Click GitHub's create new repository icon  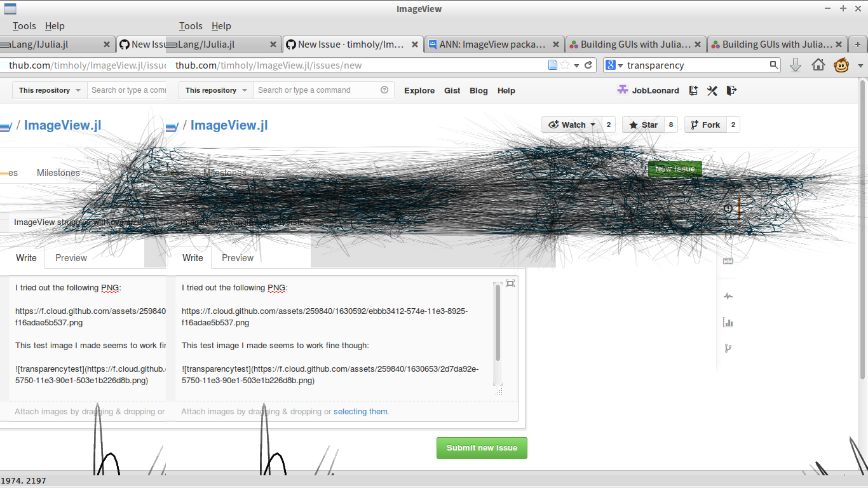(x=693, y=90)
